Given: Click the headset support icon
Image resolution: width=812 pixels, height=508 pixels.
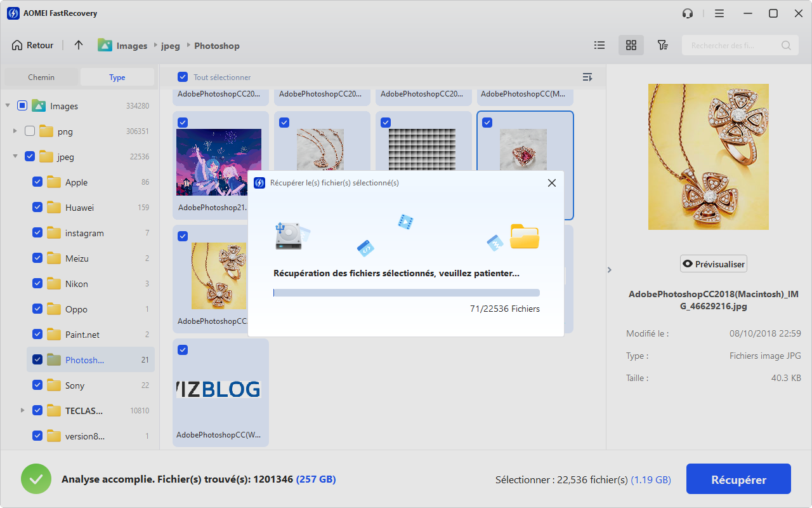Looking at the screenshot, I should click(688, 13).
